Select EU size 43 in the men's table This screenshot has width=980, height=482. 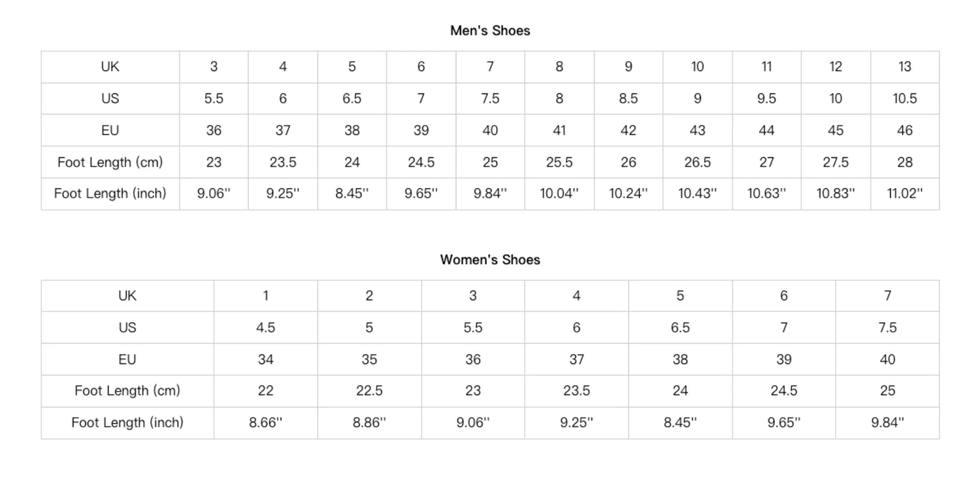(x=697, y=131)
